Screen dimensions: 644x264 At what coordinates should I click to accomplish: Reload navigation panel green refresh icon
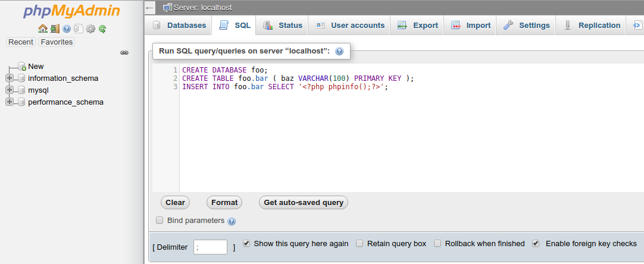pos(103,29)
